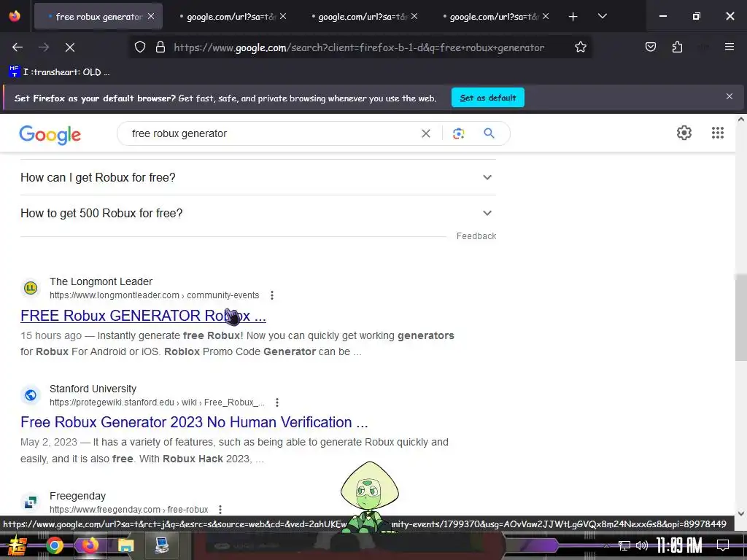747x560 pixels.
Task: Expand How to get 500 Robux for free
Action: pos(258,213)
